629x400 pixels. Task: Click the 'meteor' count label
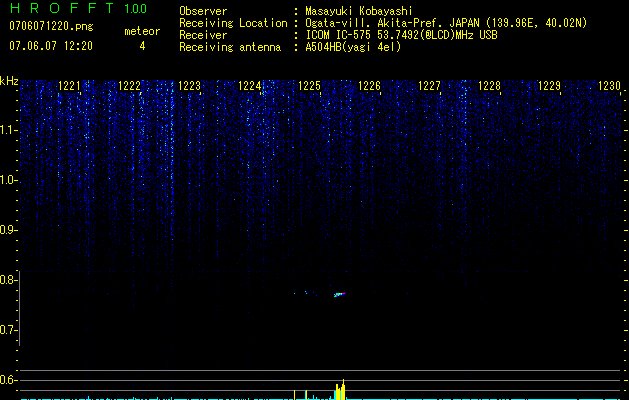point(142,31)
